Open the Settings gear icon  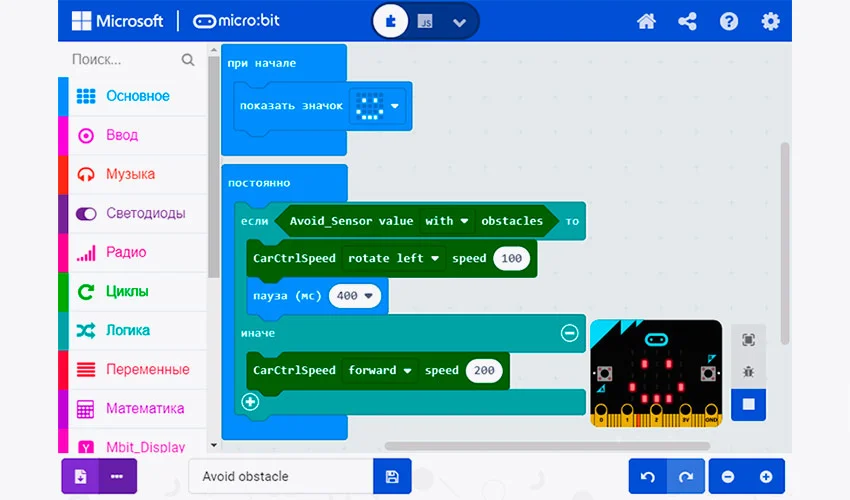pyautogui.click(x=770, y=21)
